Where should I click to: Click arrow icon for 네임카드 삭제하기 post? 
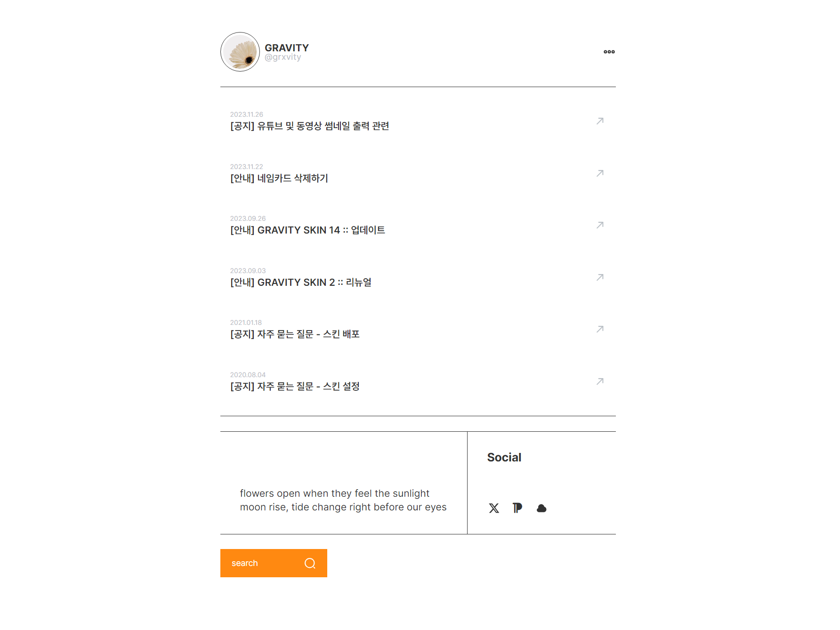[x=600, y=173]
